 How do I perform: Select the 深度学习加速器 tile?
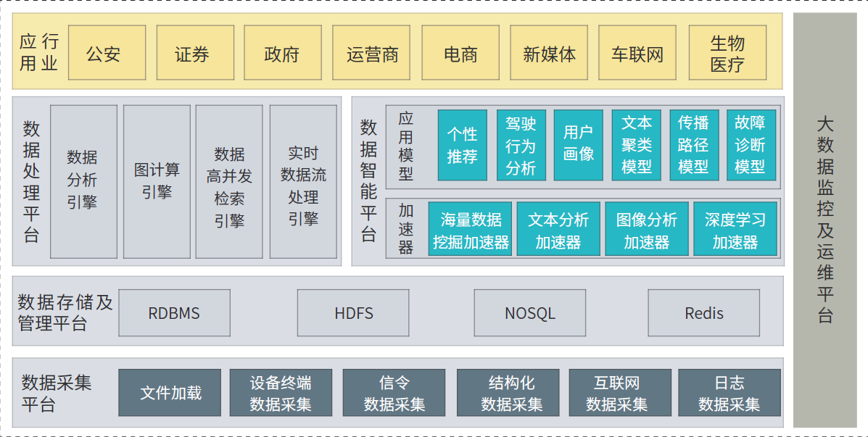pos(735,229)
